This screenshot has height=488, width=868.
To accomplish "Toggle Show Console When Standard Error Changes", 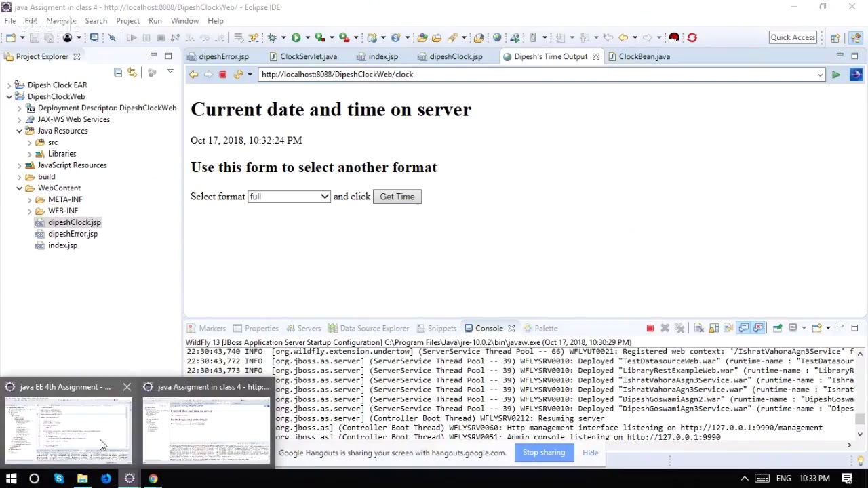I will pos(758,329).
